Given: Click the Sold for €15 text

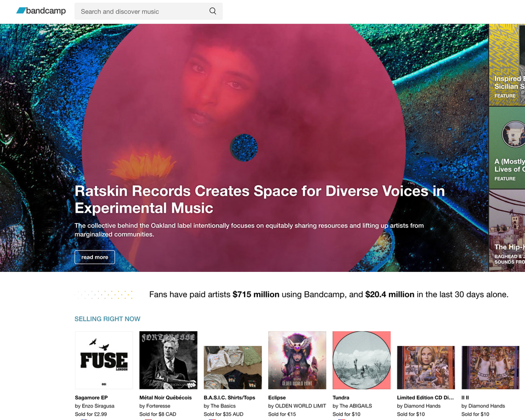Looking at the screenshot, I should click(x=282, y=414).
